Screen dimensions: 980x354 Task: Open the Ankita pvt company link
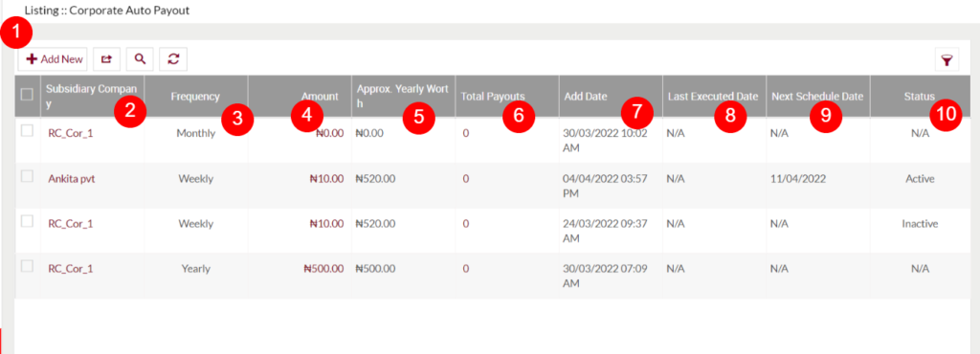coord(71,179)
